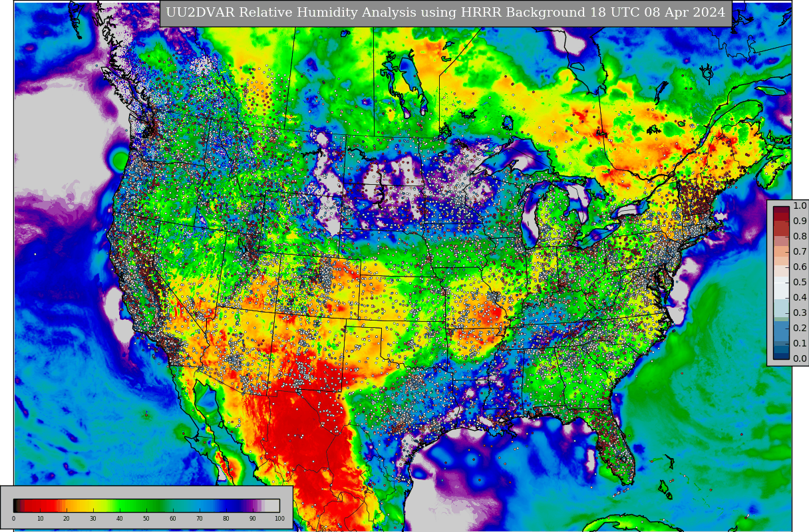The image size is (809, 532).
Task: Select the '0.7' tick label on right colorbar
Action: tap(800, 251)
